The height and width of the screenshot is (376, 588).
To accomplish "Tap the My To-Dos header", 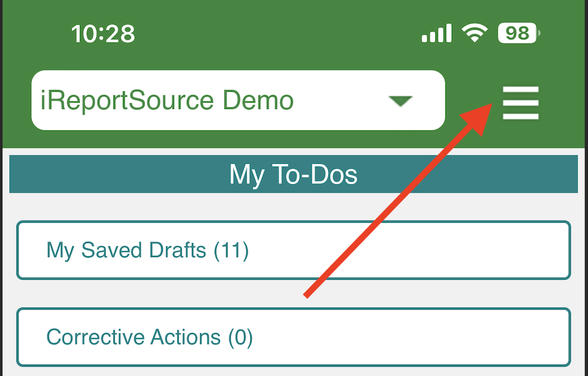I will coord(293,174).
